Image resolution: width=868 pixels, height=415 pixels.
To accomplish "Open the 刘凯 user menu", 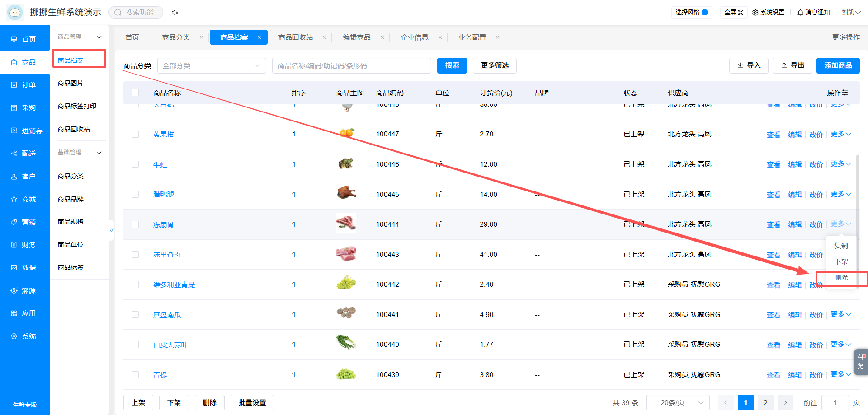I will (851, 12).
